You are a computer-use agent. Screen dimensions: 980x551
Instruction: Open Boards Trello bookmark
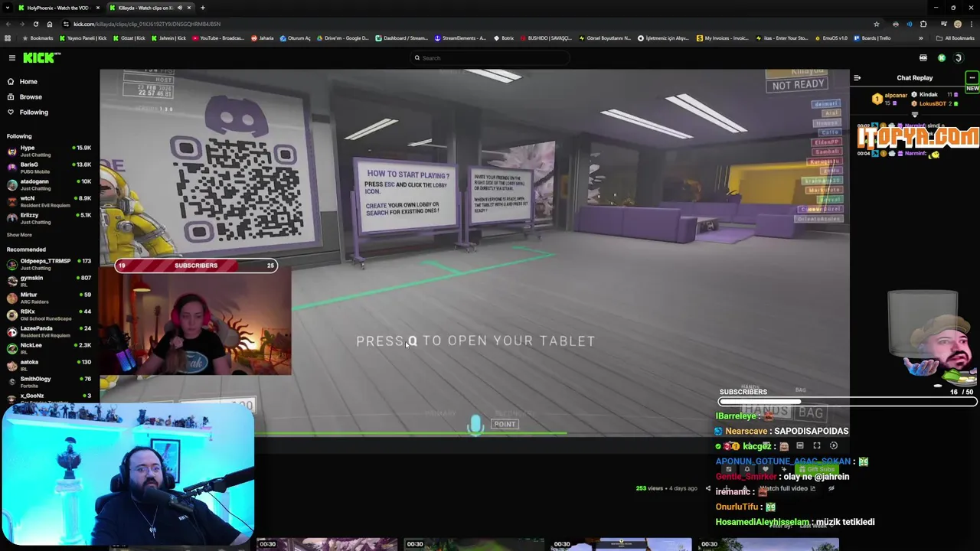point(872,38)
